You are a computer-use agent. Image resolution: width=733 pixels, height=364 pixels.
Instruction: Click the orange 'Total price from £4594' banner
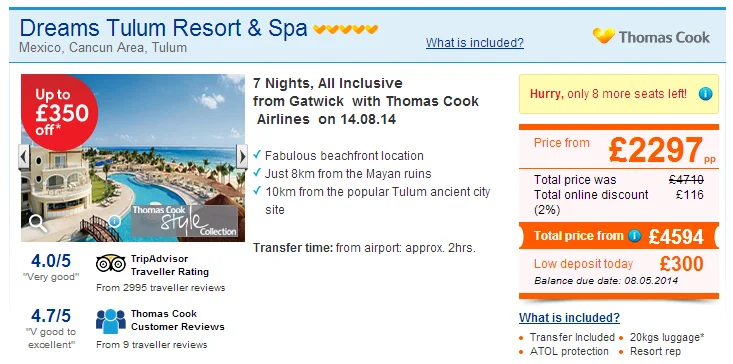(618, 236)
